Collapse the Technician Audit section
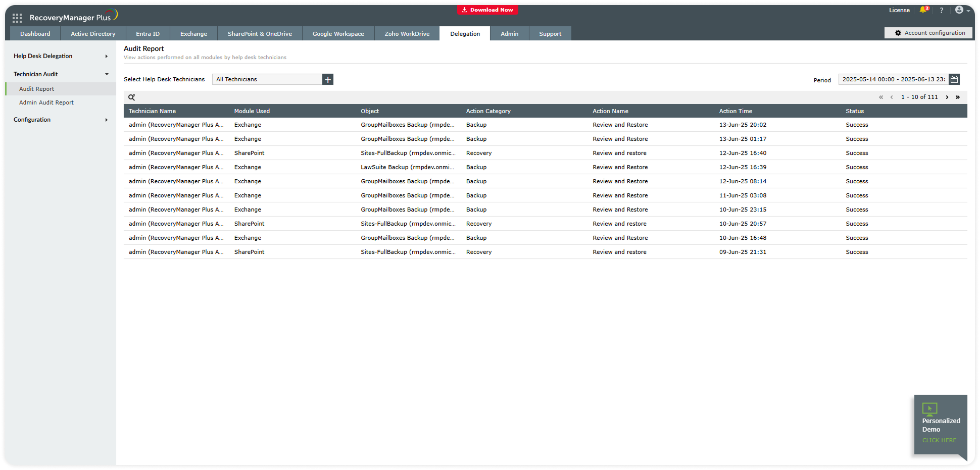The image size is (980, 470). (61, 74)
